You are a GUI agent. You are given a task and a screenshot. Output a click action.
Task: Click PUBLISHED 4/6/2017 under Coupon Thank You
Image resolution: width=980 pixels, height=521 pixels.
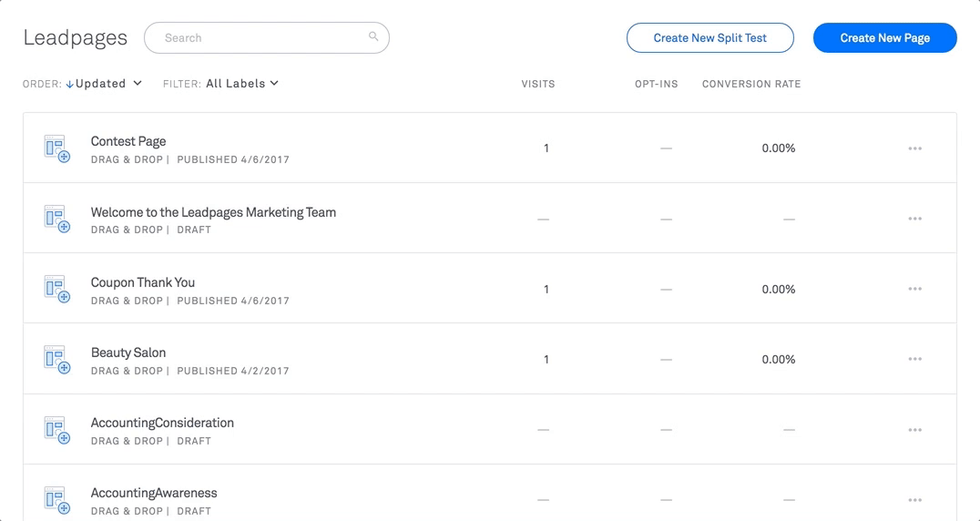[233, 301]
